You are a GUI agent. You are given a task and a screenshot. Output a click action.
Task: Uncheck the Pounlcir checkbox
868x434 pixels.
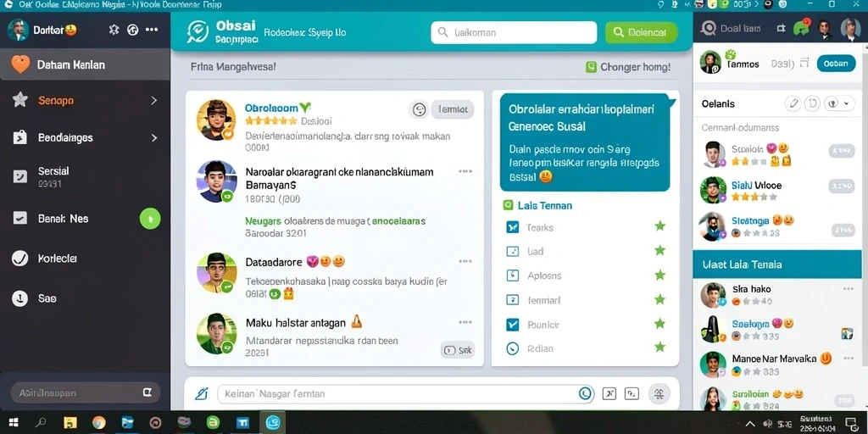513,325
